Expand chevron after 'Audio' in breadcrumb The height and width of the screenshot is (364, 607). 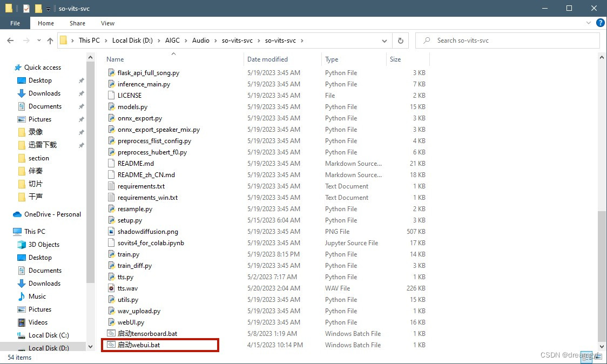[x=215, y=41]
